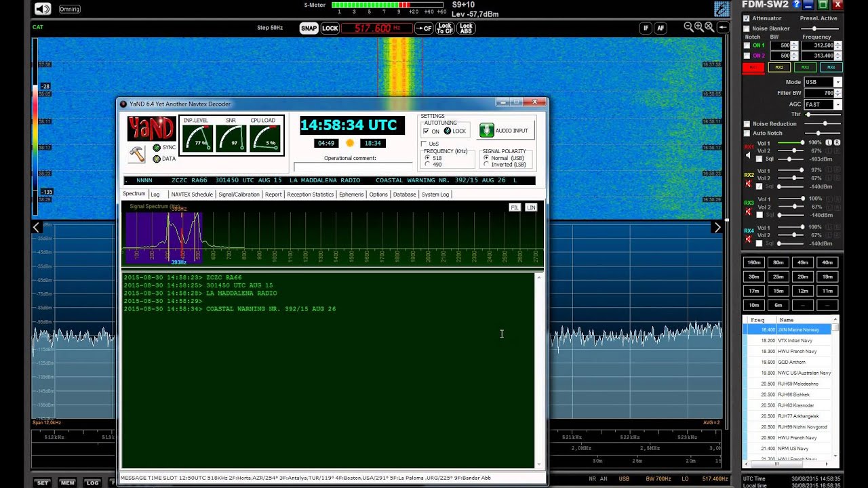This screenshot has width=868, height=488.
Task: Open the Reception Statistics tab
Action: pos(310,195)
